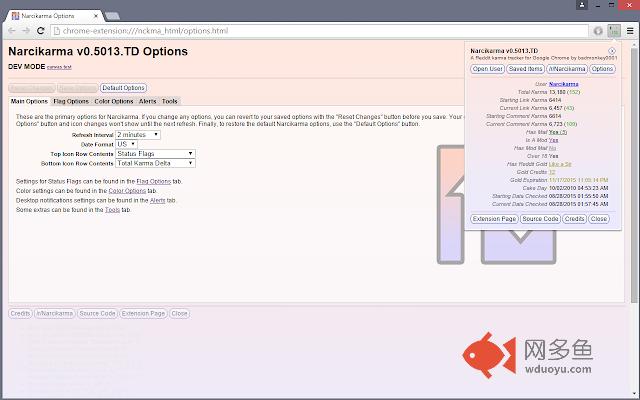640x400 pixels.
Task: Follow the Alerts link in the text
Action: pyautogui.click(x=158, y=200)
